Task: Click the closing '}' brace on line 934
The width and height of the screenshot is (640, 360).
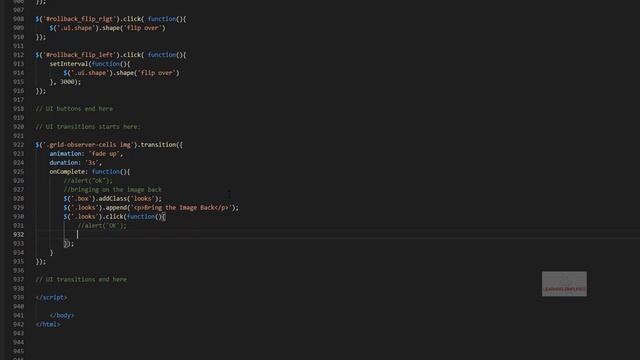Action: point(51,252)
